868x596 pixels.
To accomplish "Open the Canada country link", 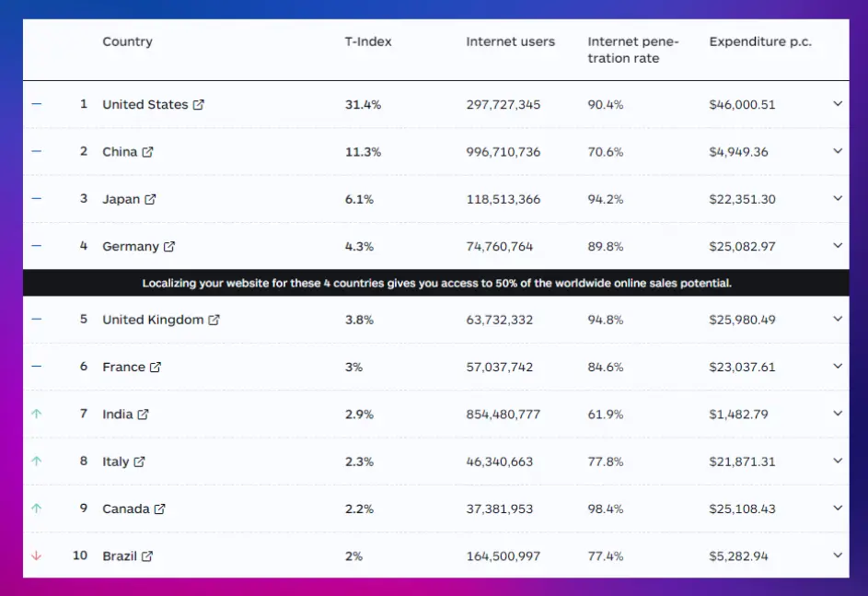I will (x=125, y=508).
